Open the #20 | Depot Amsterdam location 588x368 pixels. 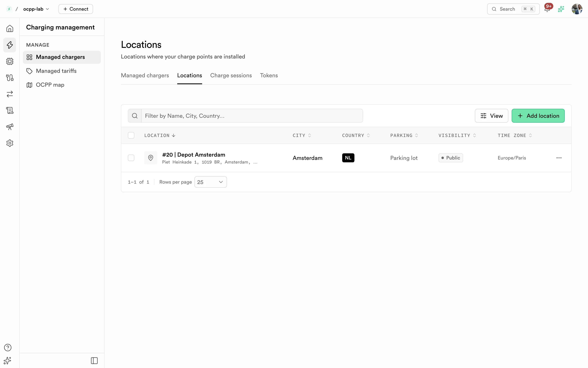tap(194, 155)
